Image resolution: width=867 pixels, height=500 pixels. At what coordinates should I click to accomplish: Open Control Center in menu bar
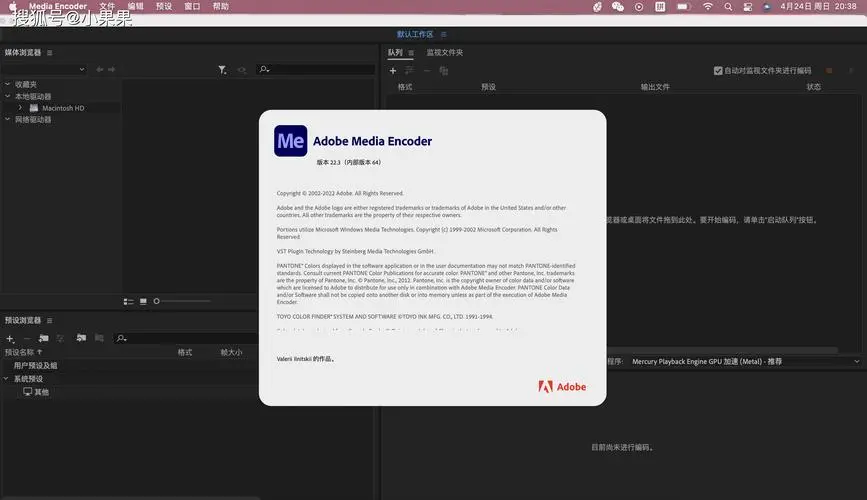pos(747,7)
